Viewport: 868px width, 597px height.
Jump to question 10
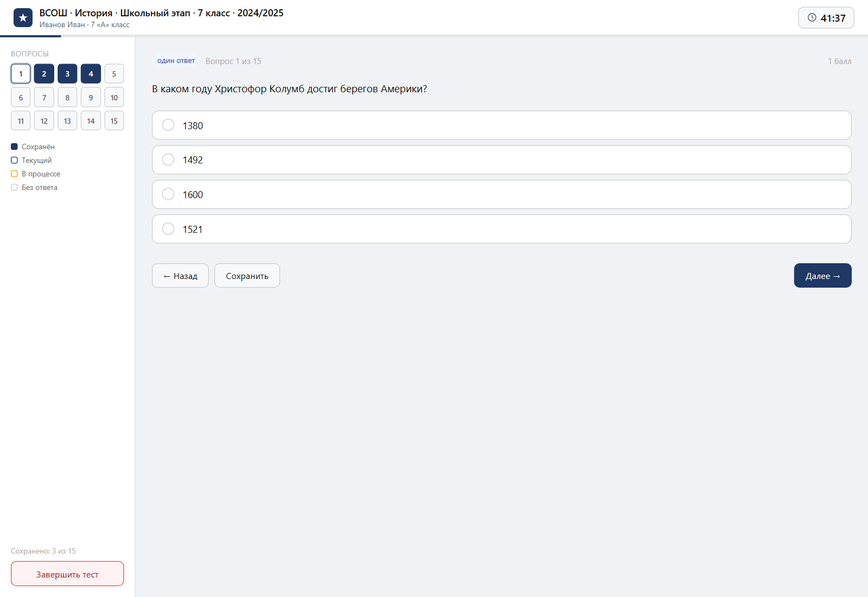pos(114,98)
